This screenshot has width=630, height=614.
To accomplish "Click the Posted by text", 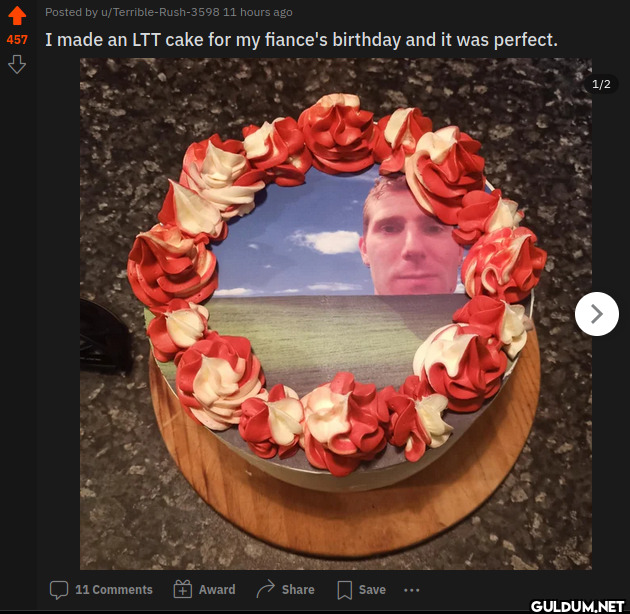I will [x=71, y=12].
